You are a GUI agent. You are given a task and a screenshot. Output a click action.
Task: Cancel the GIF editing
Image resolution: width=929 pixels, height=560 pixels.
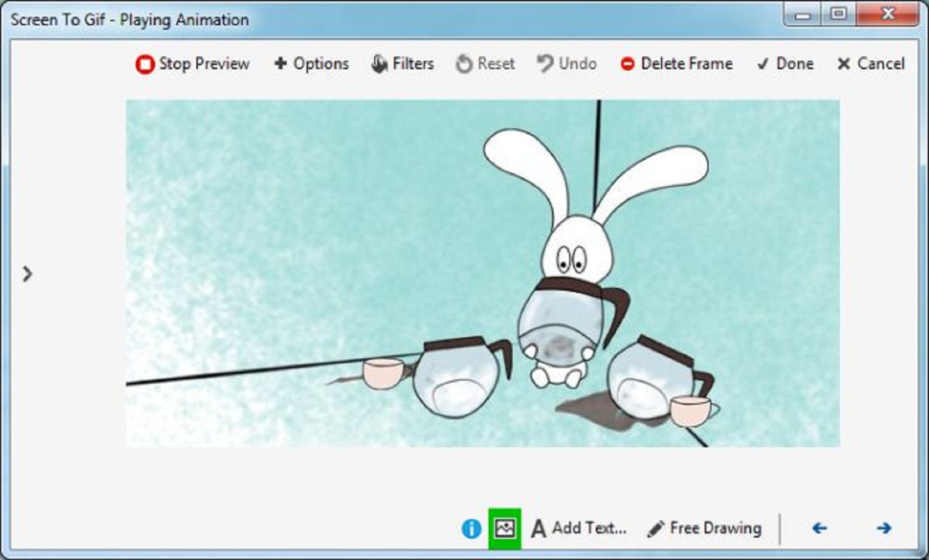tap(871, 64)
